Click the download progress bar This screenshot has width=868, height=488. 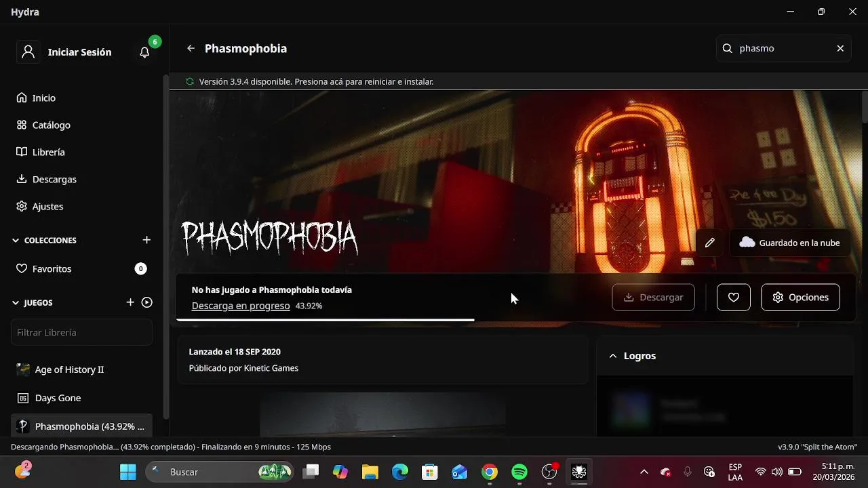[515, 319]
